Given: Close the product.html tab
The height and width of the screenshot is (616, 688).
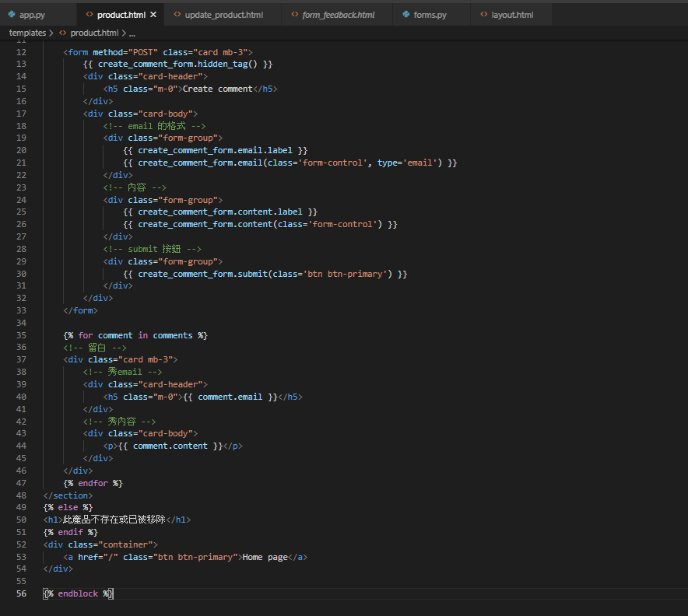Looking at the screenshot, I should pyautogui.click(x=153, y=15).
